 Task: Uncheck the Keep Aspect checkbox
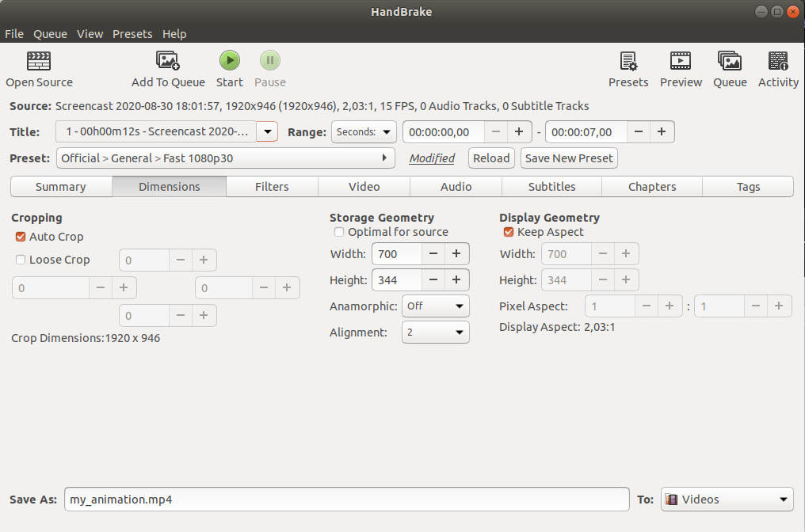pos(508,232)
